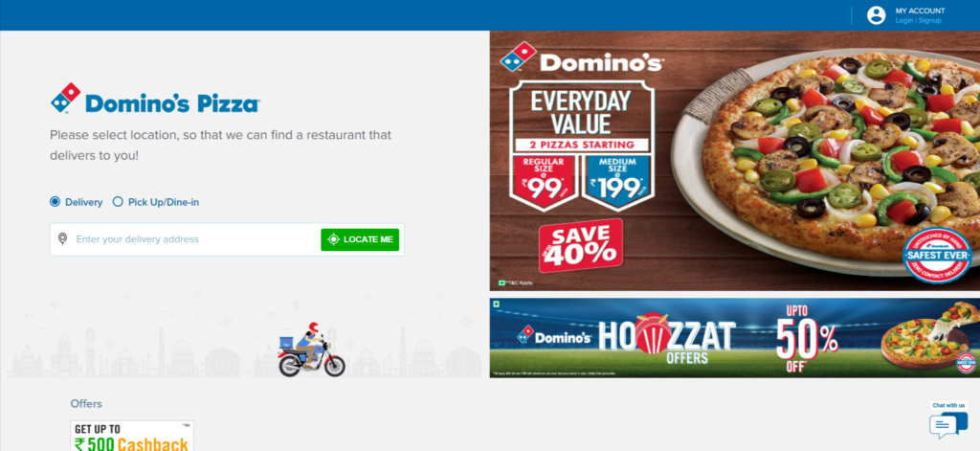Open the 500 Cashback offer card
980x451 pixels.
point(132,436)
